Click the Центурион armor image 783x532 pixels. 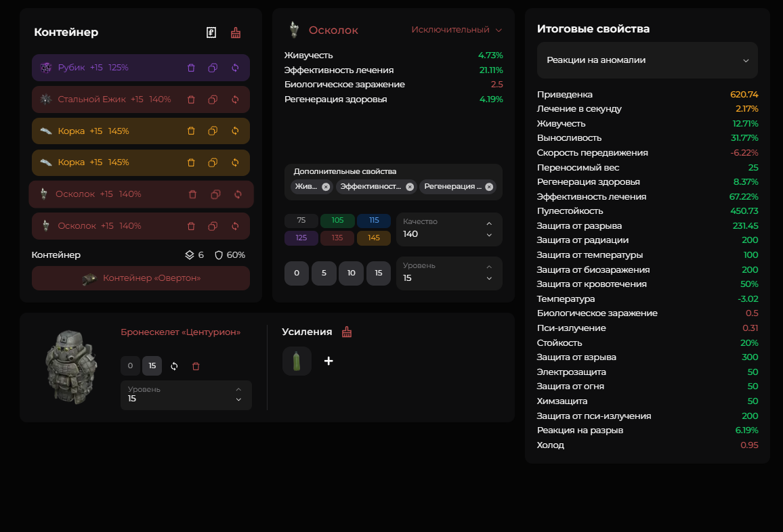[x=71, y=367]
